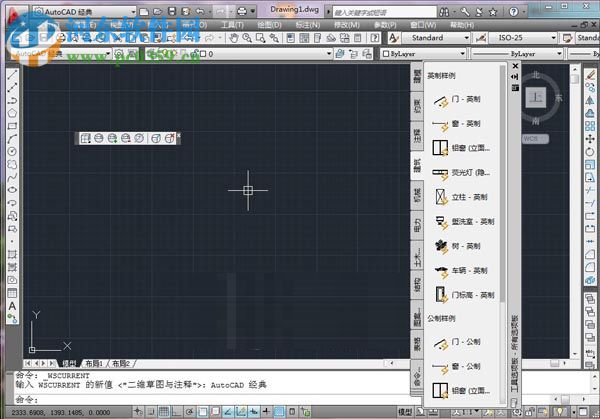Image resolution: width=600 pixels, height=419 pixels.
Task: Click the 模型 button in status bar
Action: click(x=405, y=412)
